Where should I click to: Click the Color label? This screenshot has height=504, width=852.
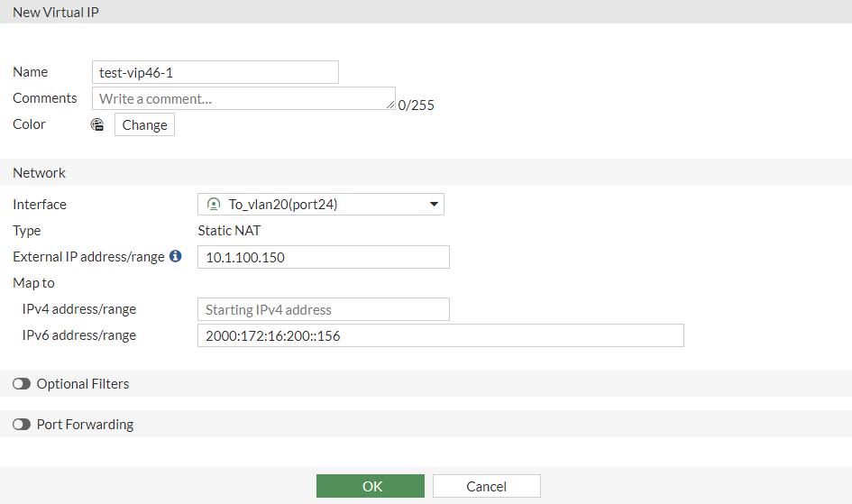point(30,124)
